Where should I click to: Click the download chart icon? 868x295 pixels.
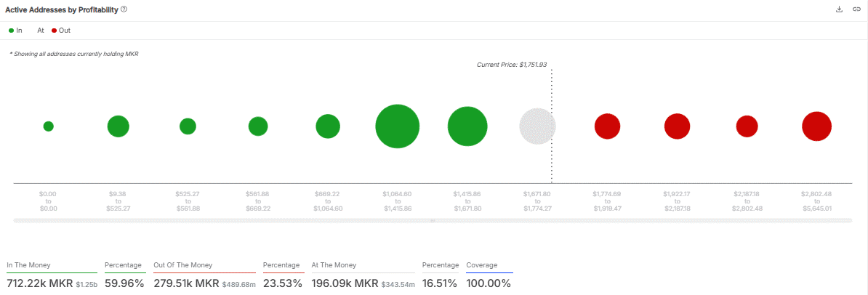(x=839, y=9)
